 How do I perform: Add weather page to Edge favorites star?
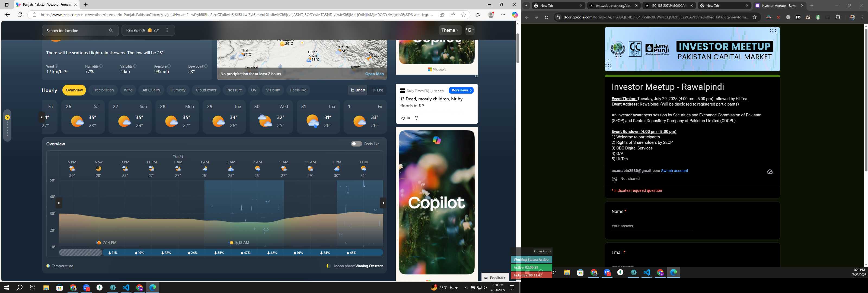pyautogui.click(x=464, y=14)
